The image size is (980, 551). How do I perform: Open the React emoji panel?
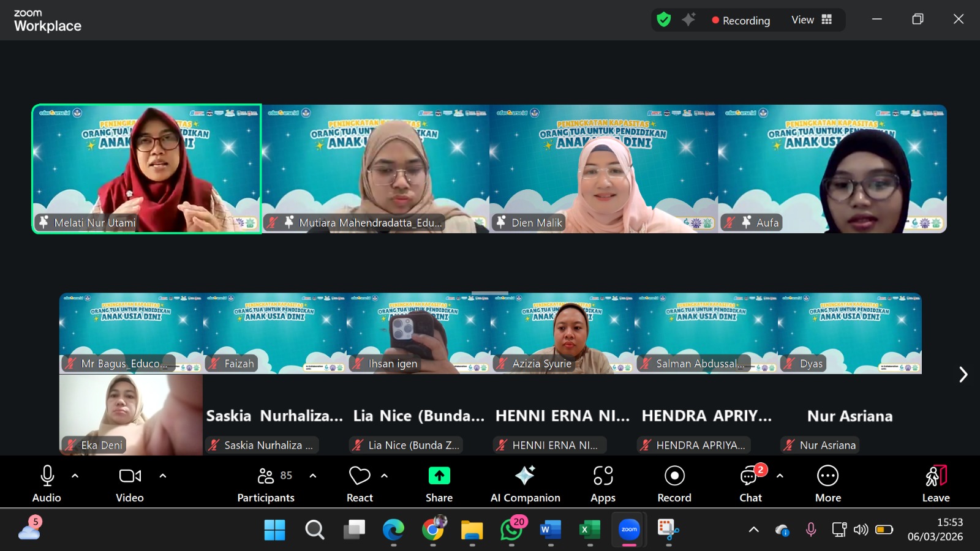[x=359, y=484]
